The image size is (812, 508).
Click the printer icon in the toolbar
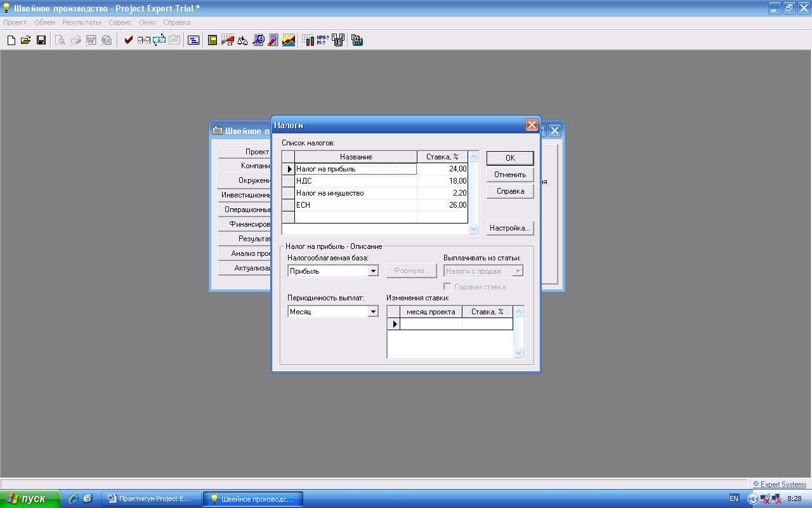click(75, 40)
